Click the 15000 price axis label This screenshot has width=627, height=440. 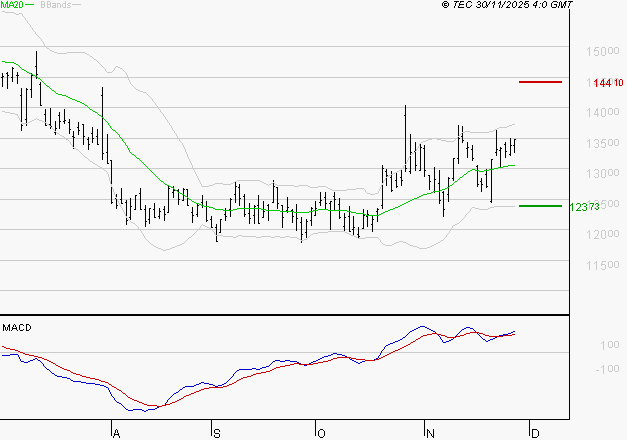click(603, 51)
